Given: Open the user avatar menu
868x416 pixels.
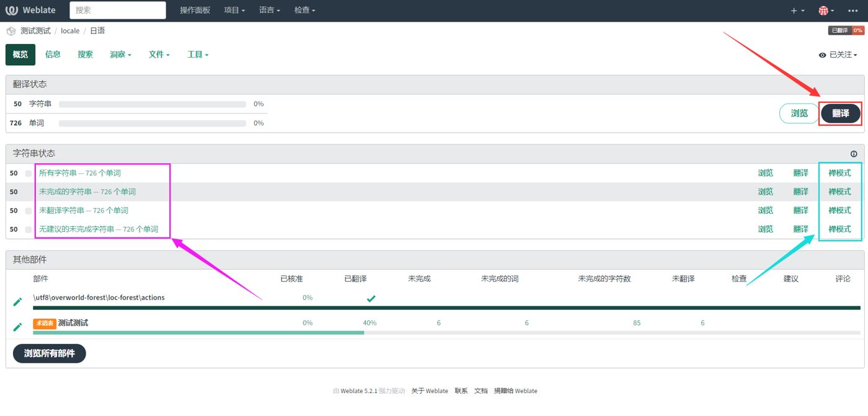Looking at the screenshot, I should [825, 11].
